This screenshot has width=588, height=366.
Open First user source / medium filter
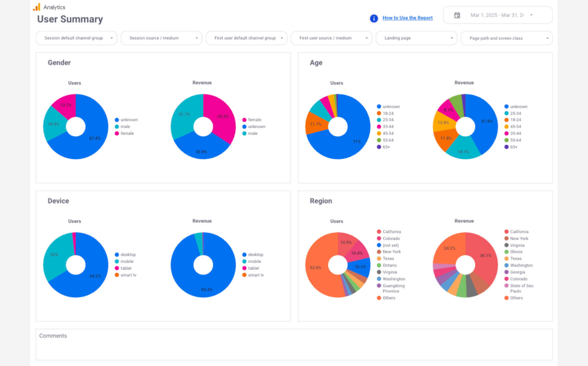click(x=331, y=38)
